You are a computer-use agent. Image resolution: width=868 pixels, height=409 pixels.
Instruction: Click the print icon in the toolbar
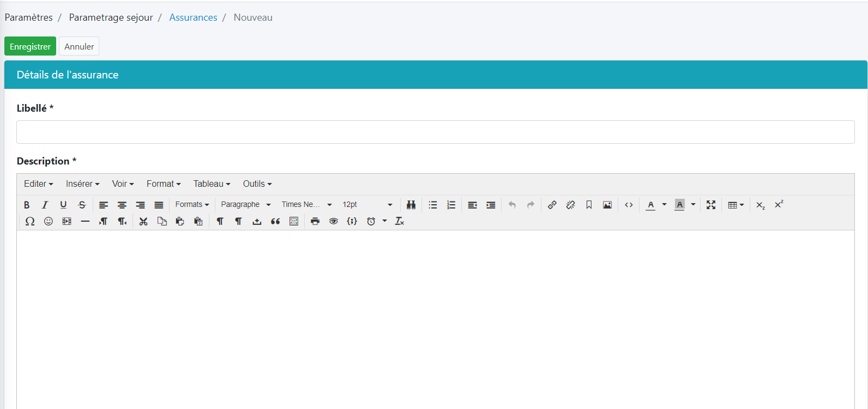(x=315, y=221)
